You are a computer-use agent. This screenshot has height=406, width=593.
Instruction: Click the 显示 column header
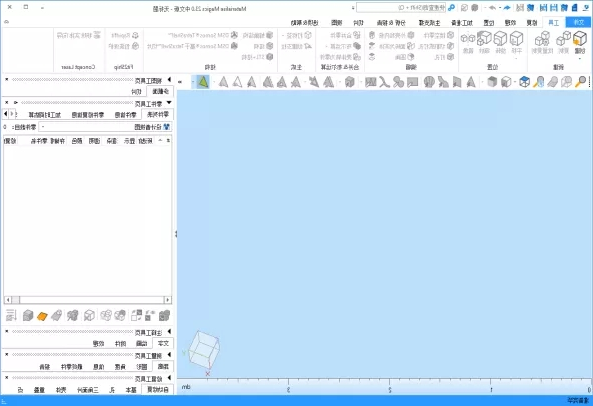129,141
